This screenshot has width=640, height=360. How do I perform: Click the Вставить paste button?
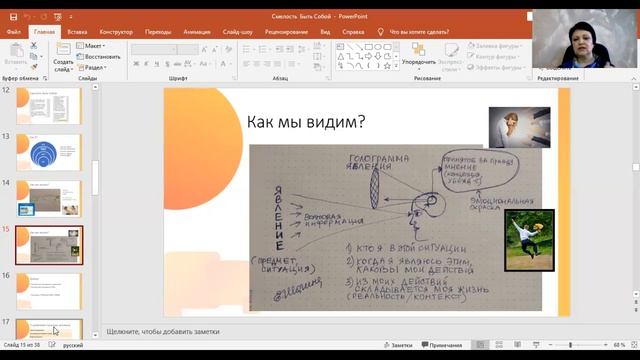tap(16, 55)
